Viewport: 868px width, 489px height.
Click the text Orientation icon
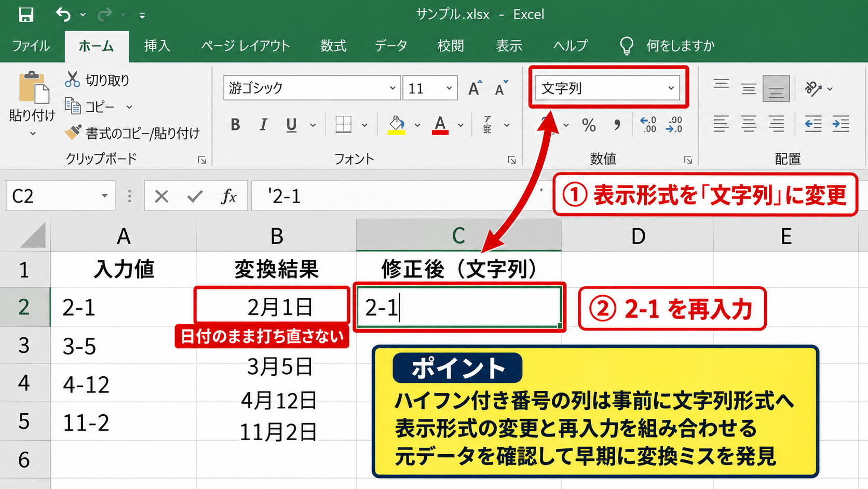pyautogui.click(x=813, y=88)
